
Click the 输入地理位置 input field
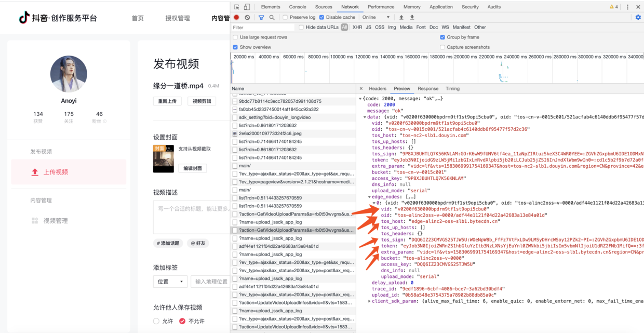[x=210, y=282]
